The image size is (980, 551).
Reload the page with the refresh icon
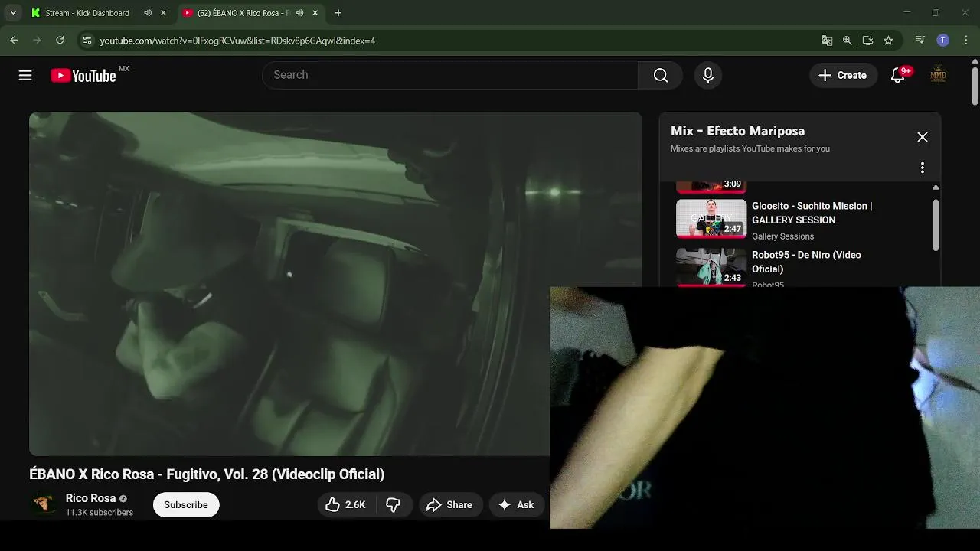(x=60, y=41)
